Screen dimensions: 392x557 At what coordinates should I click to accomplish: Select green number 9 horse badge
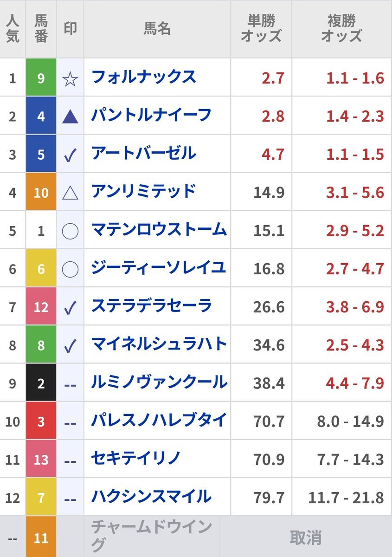(41, 78)
